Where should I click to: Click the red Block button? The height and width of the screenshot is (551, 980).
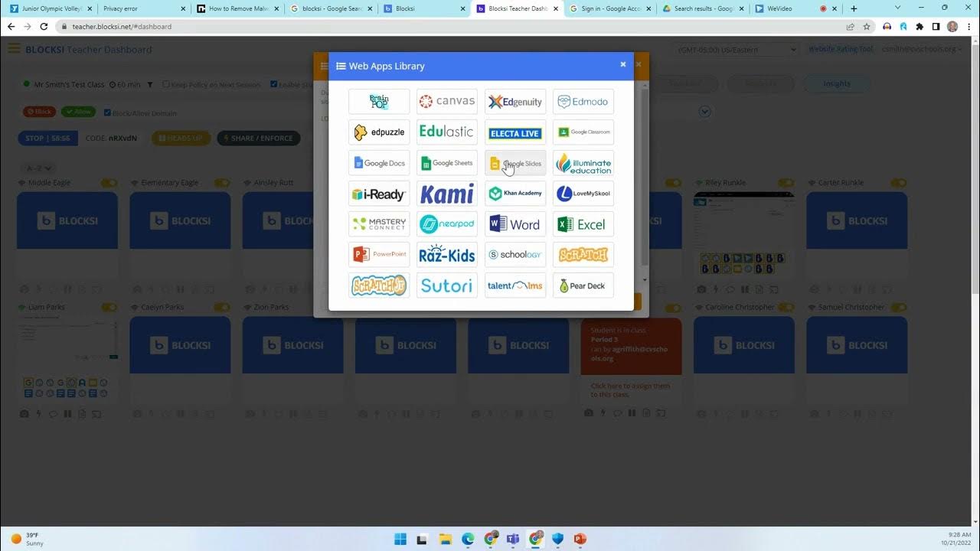click(40, 112)
